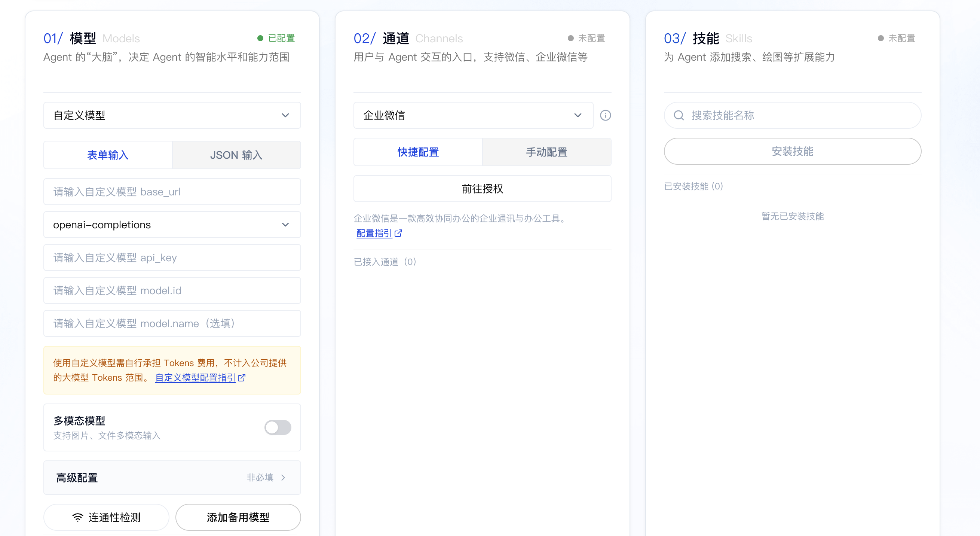Click the 03/ 技能 heading

(x=692, y=39)
